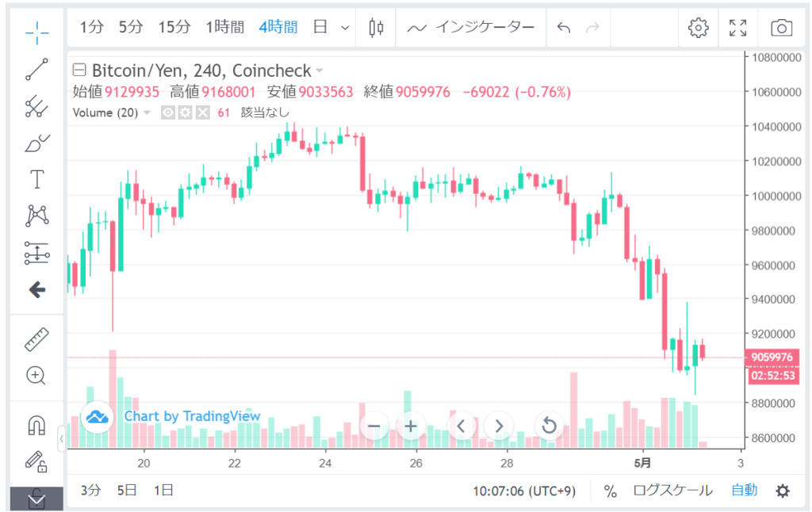Activate the zoom in magnifier tool
The image size is (812, 512).
point(36,375)
